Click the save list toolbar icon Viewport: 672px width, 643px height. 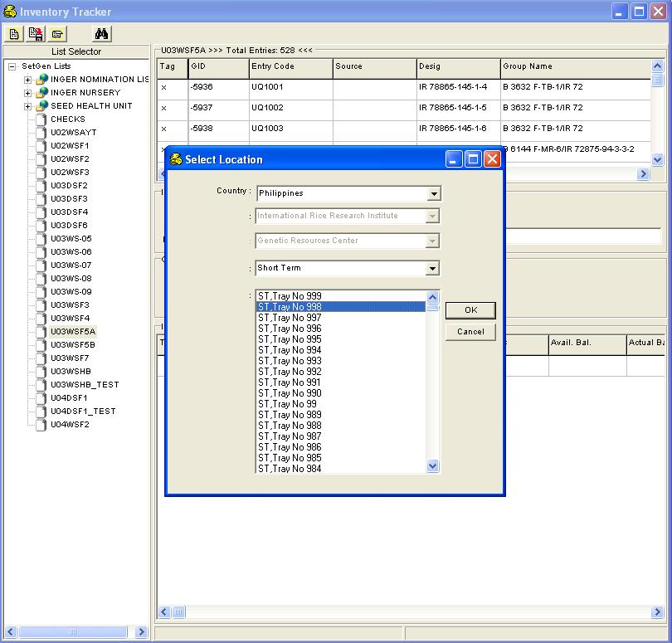[36, 34]
